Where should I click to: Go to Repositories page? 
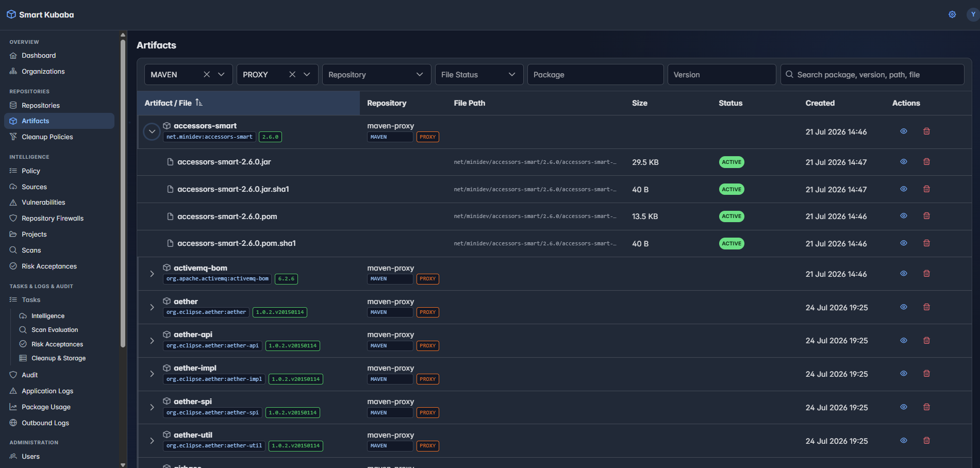point(59,105)
